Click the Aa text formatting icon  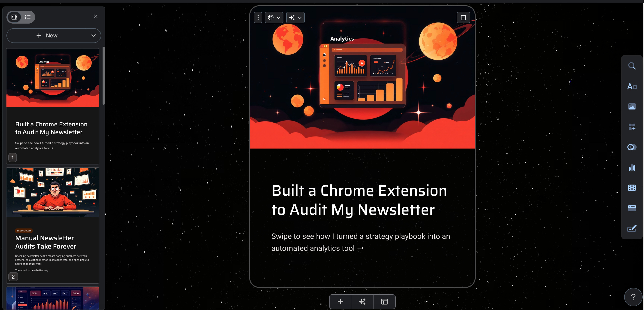632,86
